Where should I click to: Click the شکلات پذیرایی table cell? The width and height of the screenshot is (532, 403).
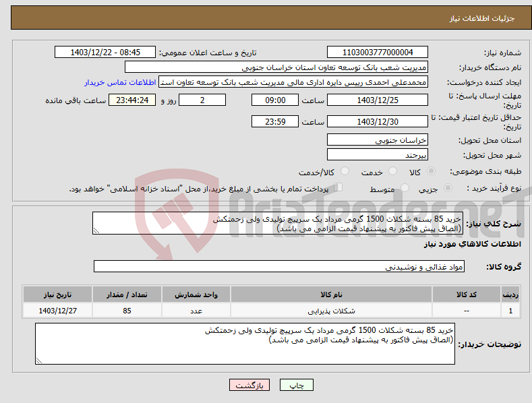(x=331, y=311)
